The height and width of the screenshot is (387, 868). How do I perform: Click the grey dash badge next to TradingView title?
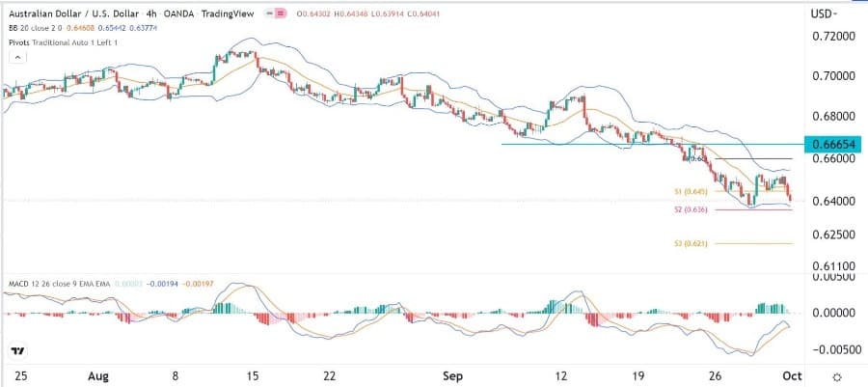point(270,13)
